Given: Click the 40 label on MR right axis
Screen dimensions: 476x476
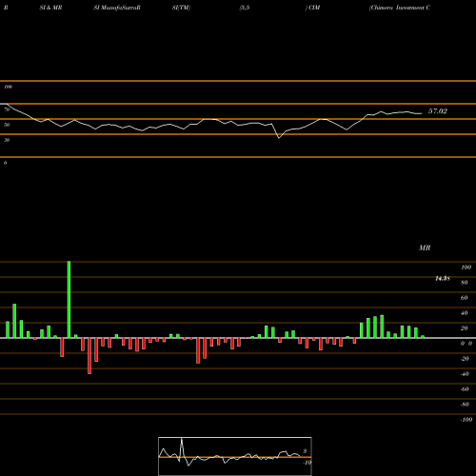Looking at the screenshot, I should [x=465, y=313].
